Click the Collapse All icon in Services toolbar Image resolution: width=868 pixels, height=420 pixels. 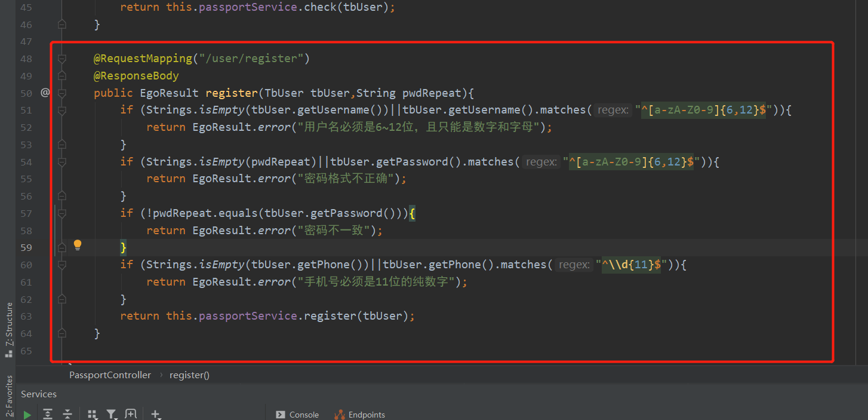67,414
